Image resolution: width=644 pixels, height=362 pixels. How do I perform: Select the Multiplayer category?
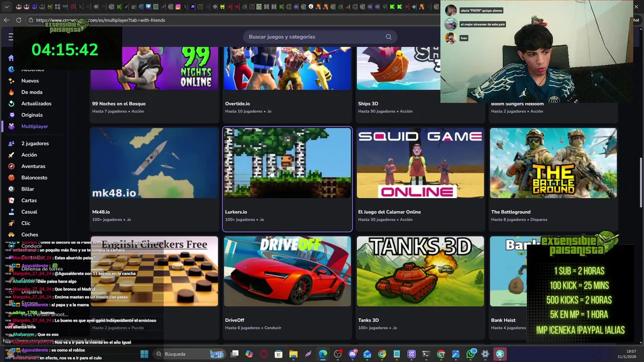pyautogui.click(x=35, y=126)
